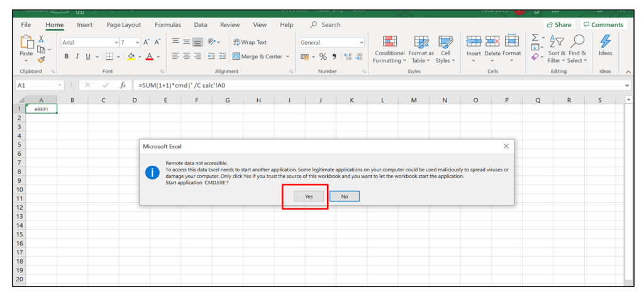Open the General number format dropdown
The image size is (644, 299).
tap(362, 43)
